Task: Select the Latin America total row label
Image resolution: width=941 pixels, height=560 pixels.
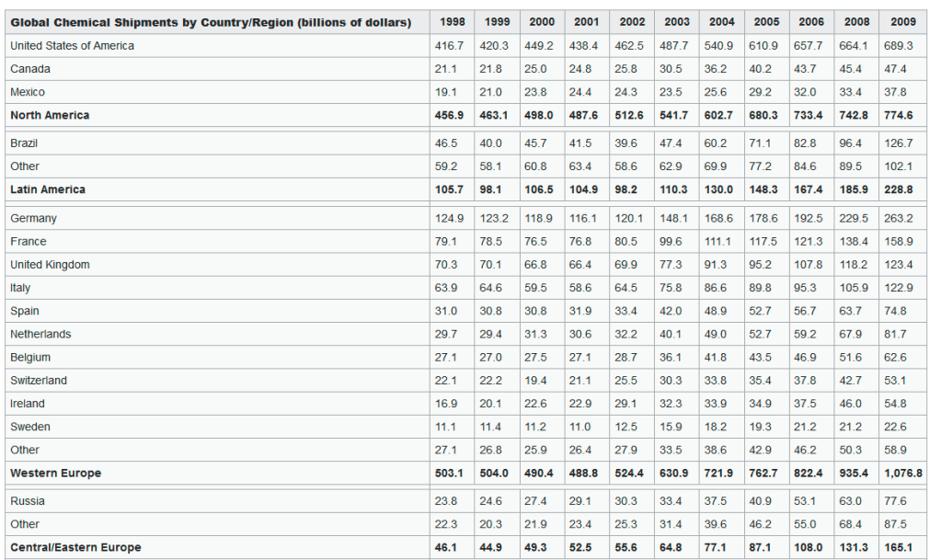Action: coord(48,189)
